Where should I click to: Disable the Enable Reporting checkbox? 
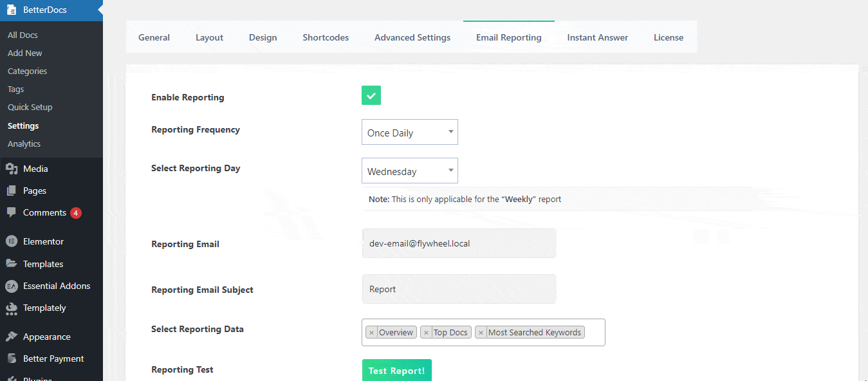[371, 96]
